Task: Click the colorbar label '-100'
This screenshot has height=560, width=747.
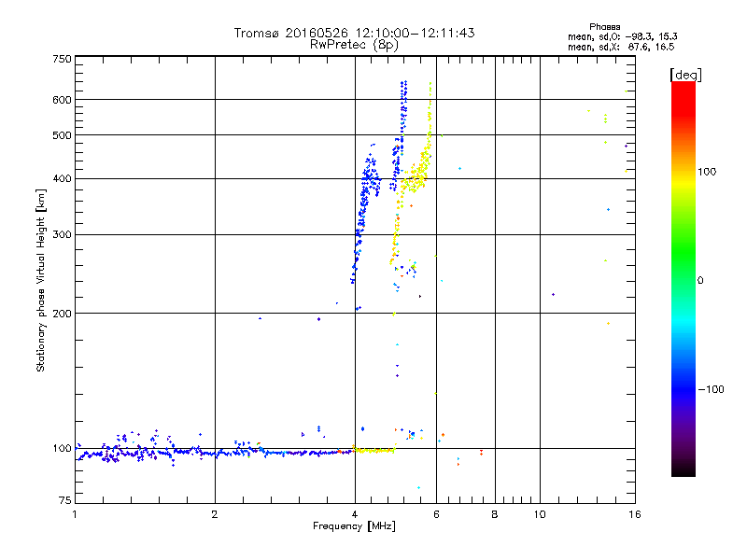Action: [711, 389]
